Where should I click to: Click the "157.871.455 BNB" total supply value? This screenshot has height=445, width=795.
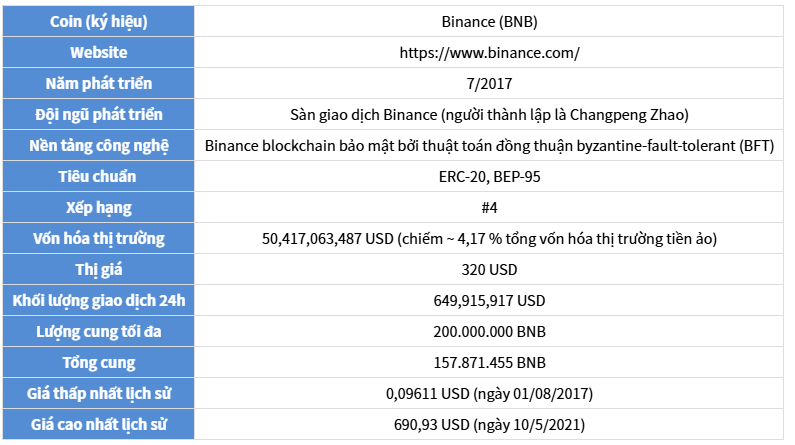coord(488,363)
